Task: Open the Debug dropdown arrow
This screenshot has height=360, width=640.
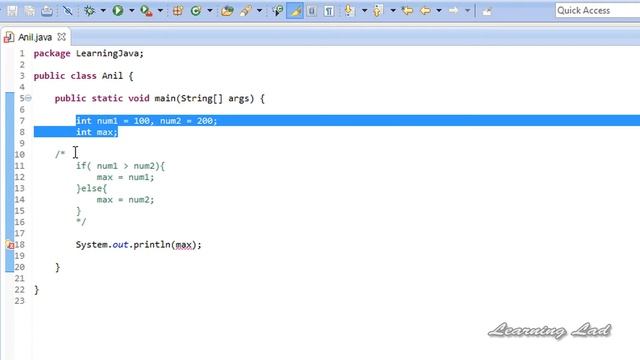Action: click(x=103, y=11)
